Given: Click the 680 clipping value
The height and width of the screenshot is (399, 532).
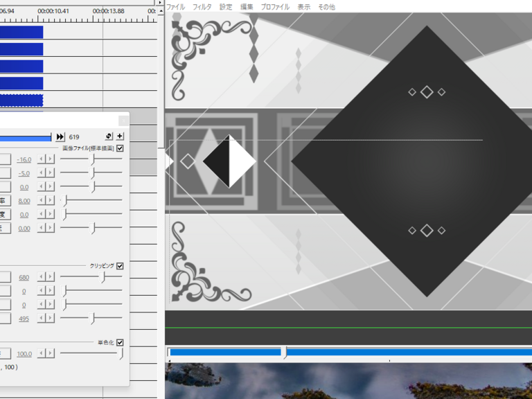Looking at the screenshot, I should point(24,277).
